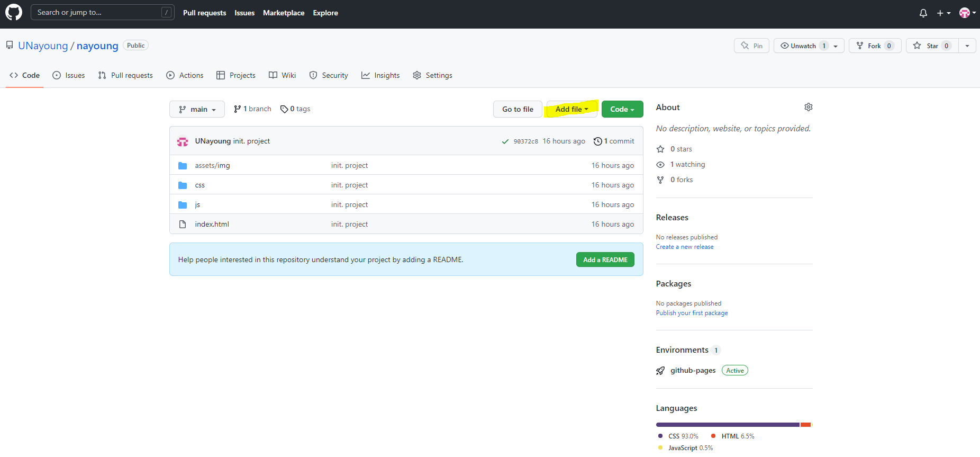Open github-pages environment link

tap(693, 371)
